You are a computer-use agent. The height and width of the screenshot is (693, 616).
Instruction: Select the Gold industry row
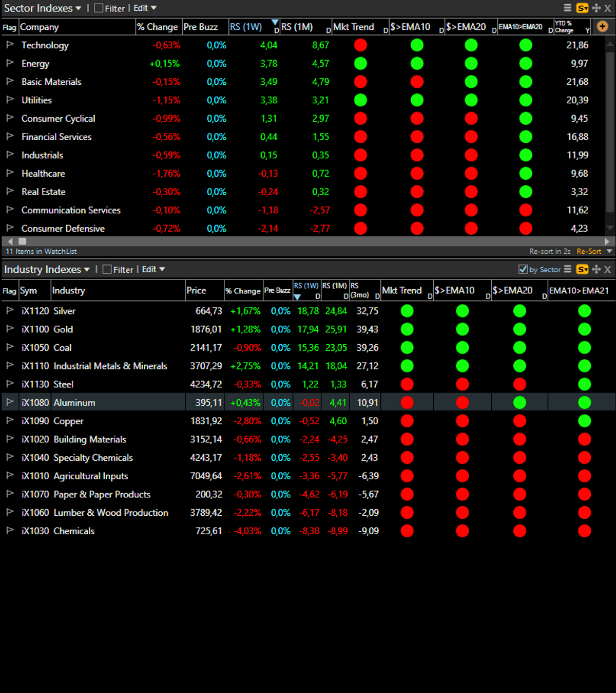pyautogui.click(x=63, y=329)
